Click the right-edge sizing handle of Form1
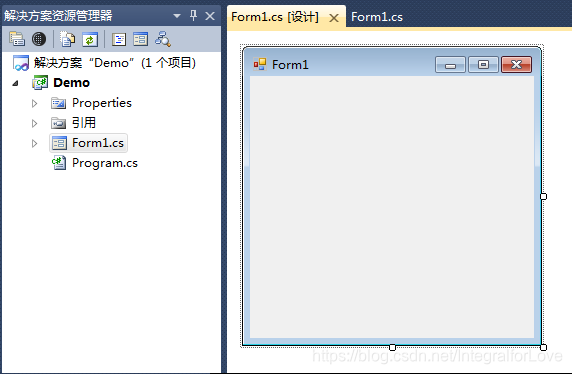This screenshot has height=374, width=572. [543, 196]
